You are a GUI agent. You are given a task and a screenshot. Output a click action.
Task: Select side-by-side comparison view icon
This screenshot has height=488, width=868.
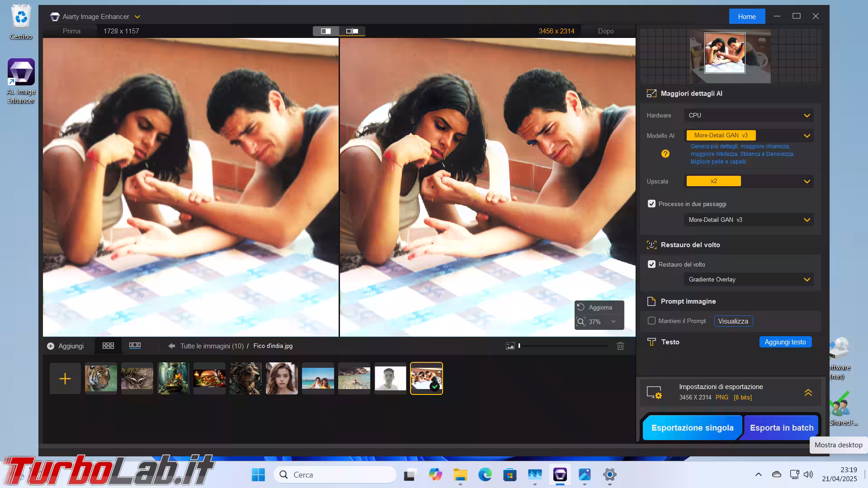(x=352, y=31)
